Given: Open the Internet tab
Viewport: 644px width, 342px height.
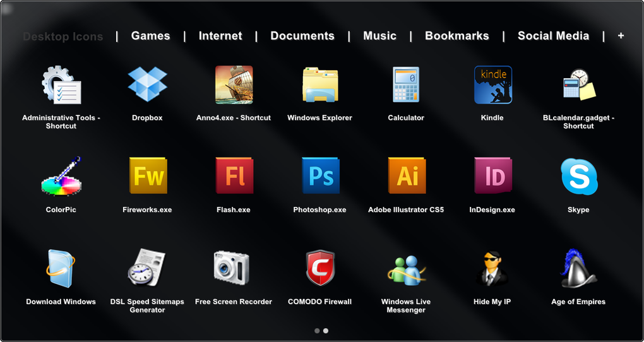Looking at the screenshot, I should (x=220, y=36).
